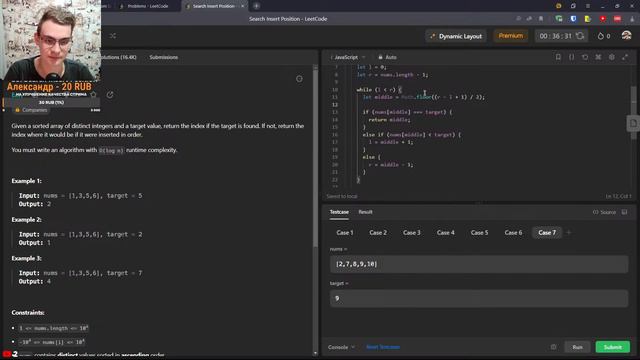The image size is (640, 360).
Task: Reset the timer with the refresh icon
Action: pyautogui.click(x=580, y=36)
